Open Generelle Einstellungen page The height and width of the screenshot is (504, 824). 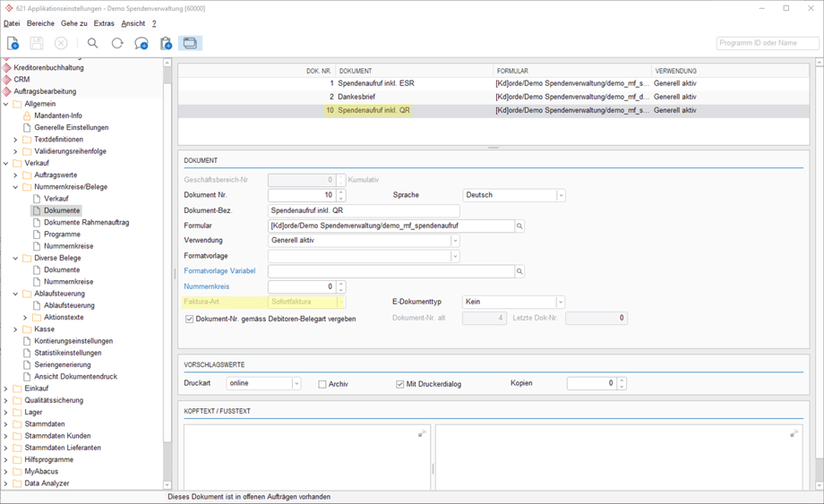point(72,128)
